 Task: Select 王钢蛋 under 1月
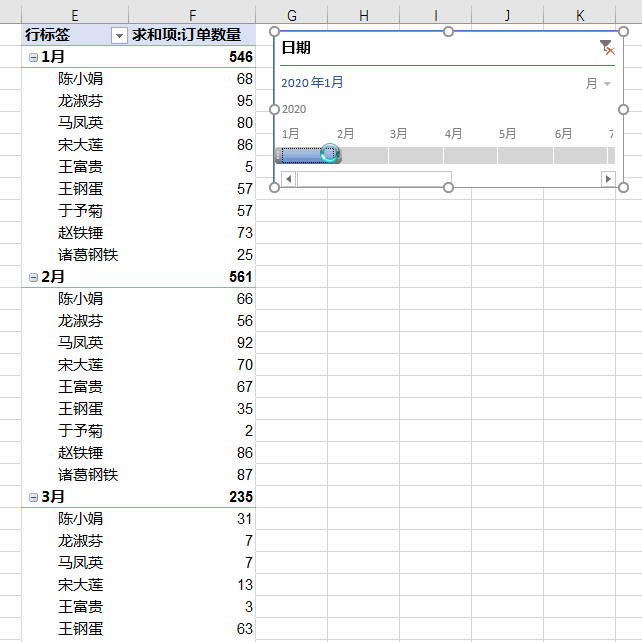point(80,189)
